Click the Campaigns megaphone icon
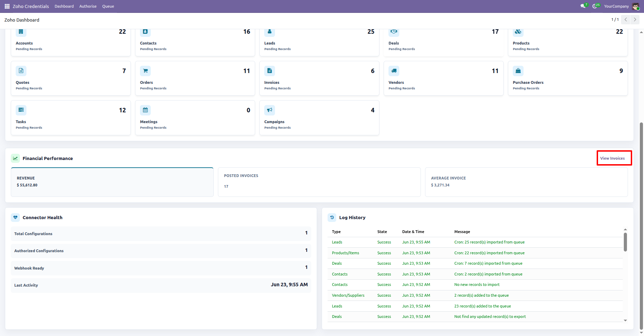 269,110
